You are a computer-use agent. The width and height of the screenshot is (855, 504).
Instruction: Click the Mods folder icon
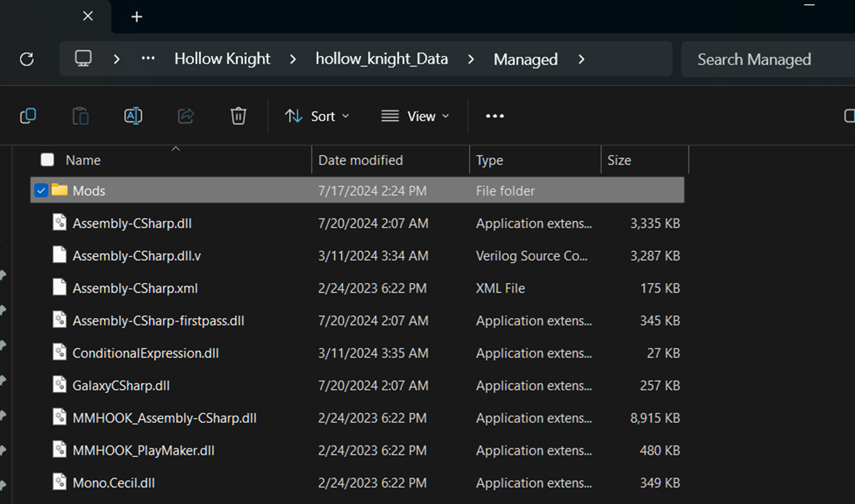click(60, 190)
